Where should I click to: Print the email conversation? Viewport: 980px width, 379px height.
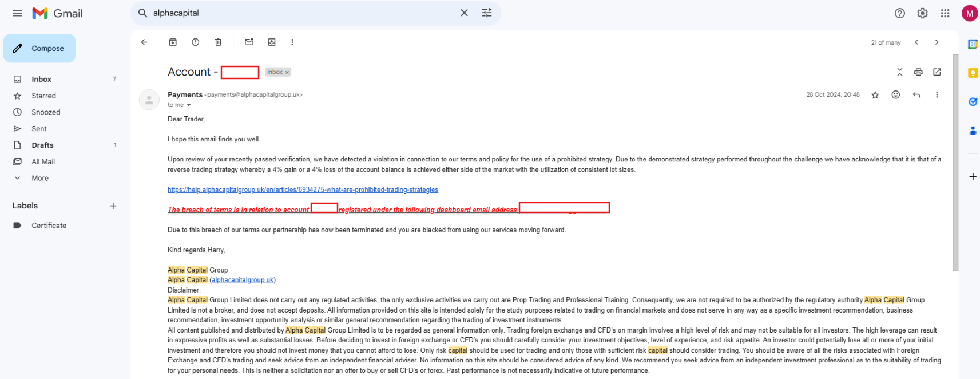918,72
